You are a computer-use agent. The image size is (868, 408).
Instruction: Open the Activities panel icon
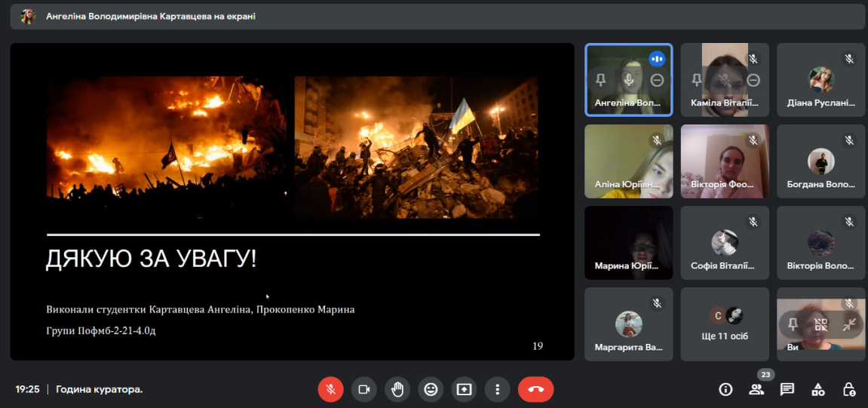coord(817,389)
